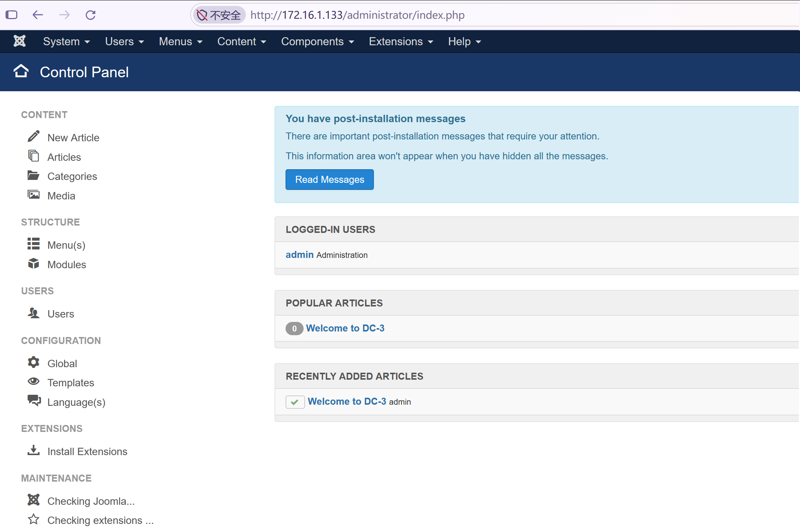Open Welcome to DC-3 in Recently Added Articles
Image resolution: width=800 pixels, height=532 pixels.
pyautogui.click(x=347, y=401)
